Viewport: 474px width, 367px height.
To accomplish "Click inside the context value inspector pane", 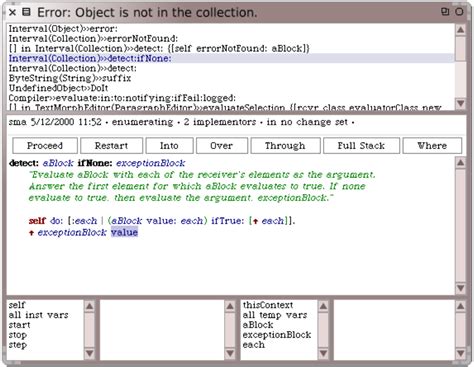I will click(x=394, y=330).
